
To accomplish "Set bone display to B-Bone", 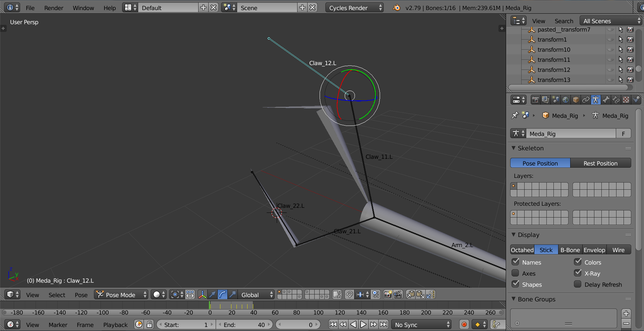I will (x=570, y=250).
